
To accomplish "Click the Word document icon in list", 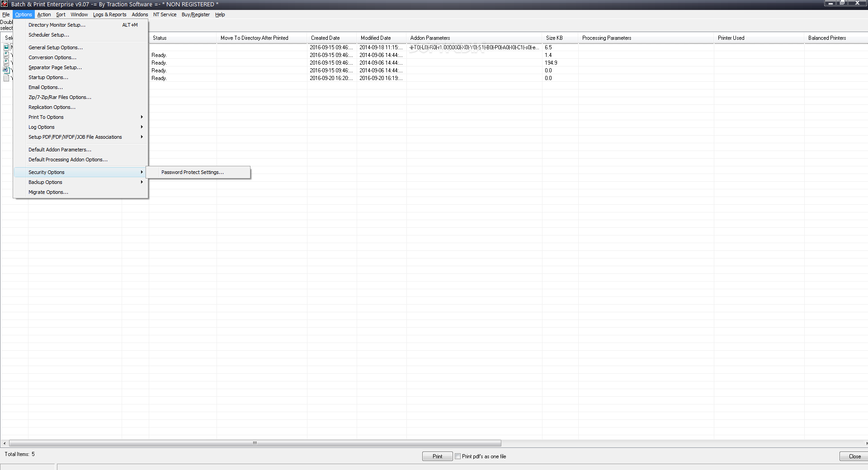I will click(6, 70).
